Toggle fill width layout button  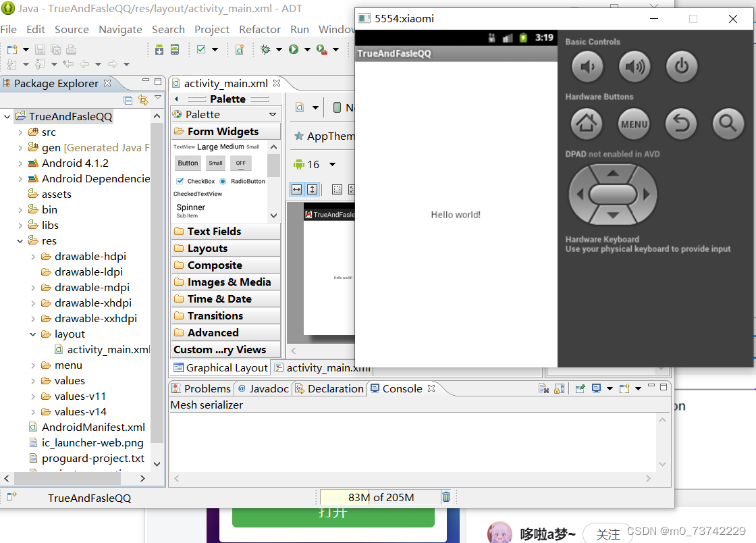(x=296, y=190)
